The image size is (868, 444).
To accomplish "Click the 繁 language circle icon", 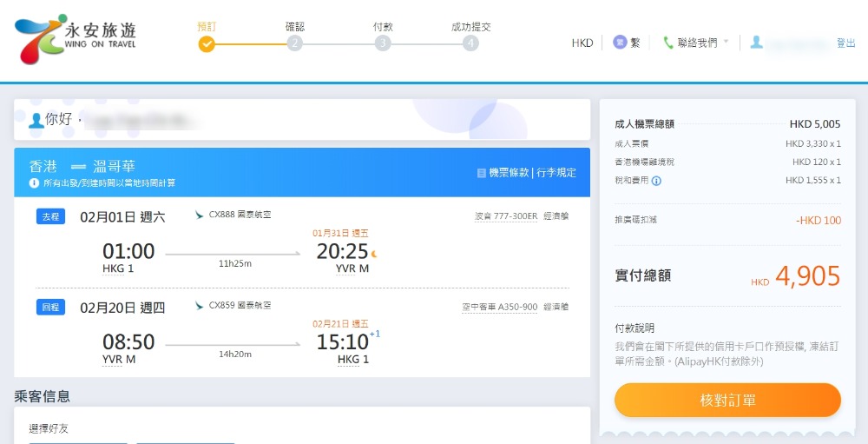I will coord(621,43).
